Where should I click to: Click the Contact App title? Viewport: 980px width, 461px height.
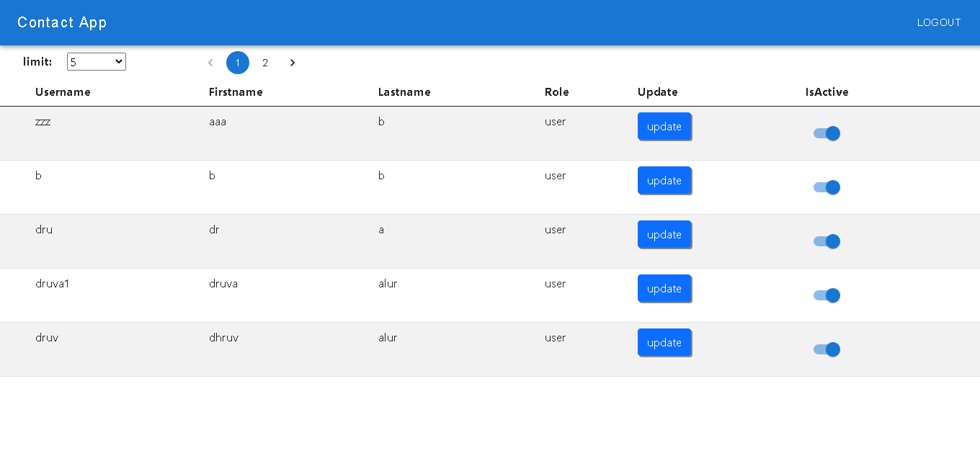point(62,22)
